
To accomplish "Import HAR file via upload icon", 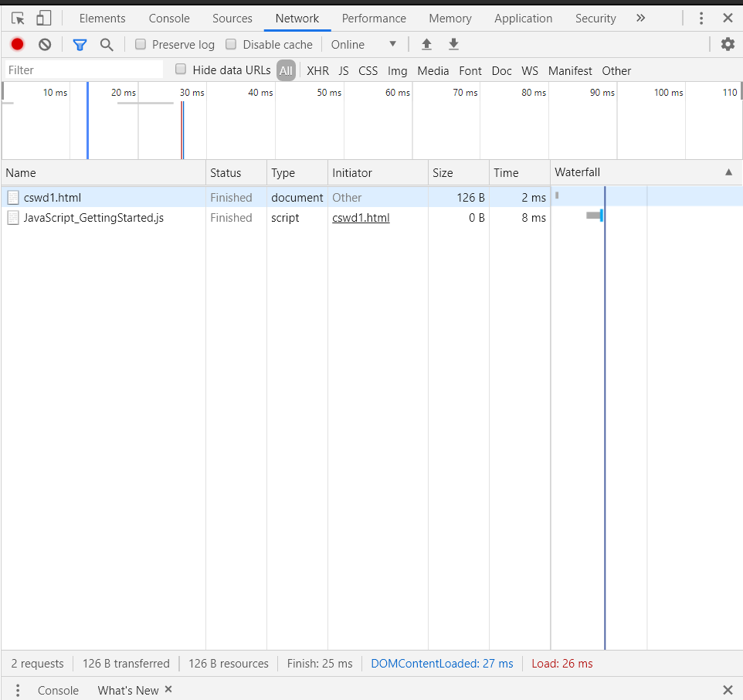I will [426, 44].
